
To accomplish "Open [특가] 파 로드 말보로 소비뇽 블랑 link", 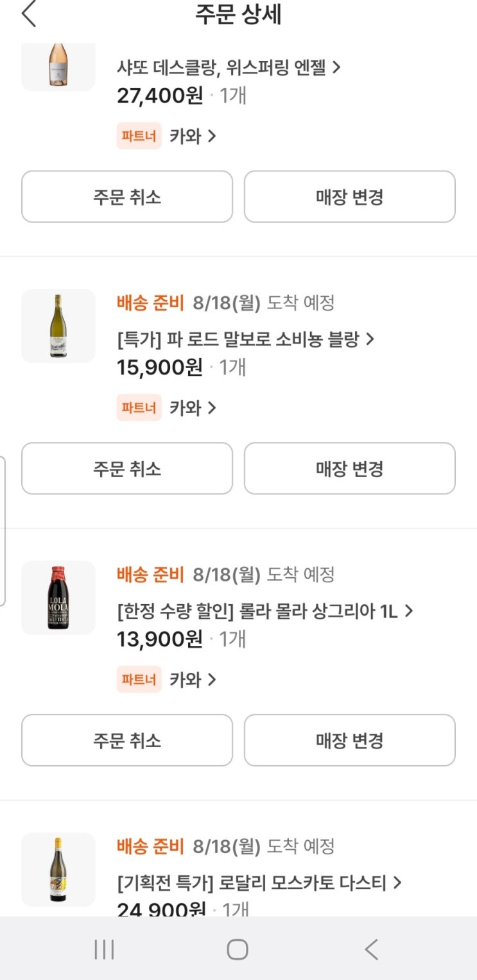I will (245, 339).
